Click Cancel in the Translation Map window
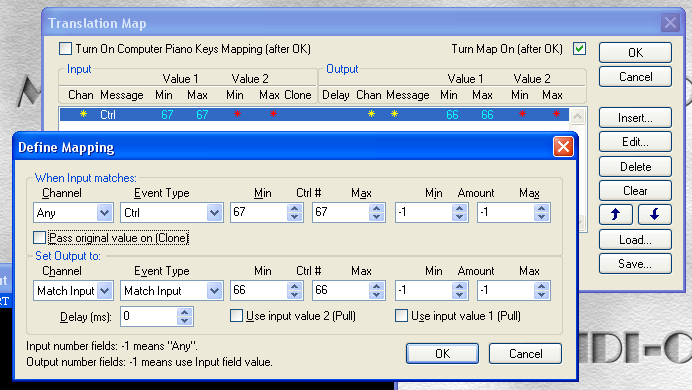 coord(636,77)
